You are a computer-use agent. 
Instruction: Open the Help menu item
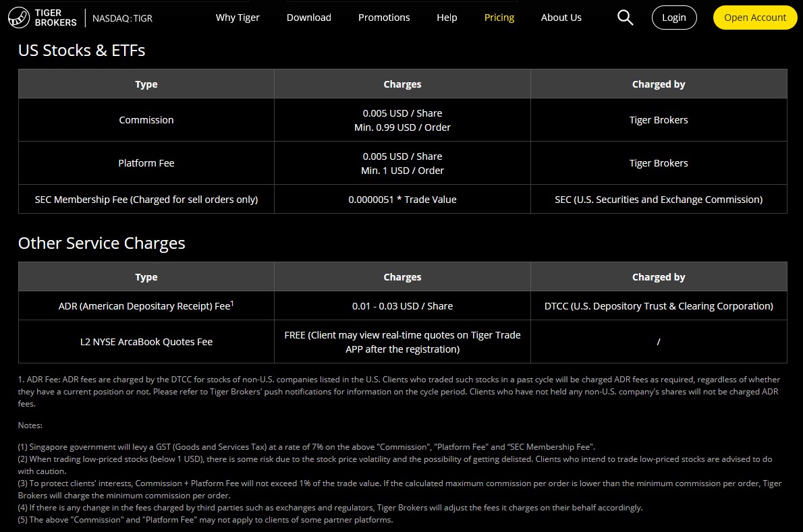point(447,18)
